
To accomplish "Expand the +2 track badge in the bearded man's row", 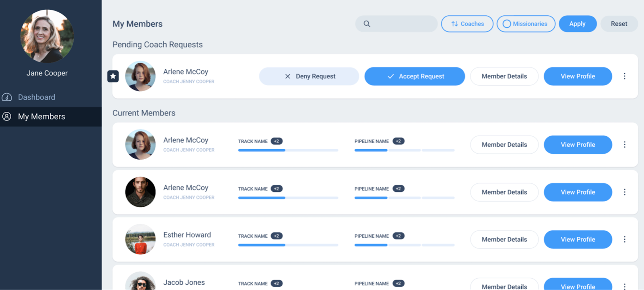I will coord(277,189).
